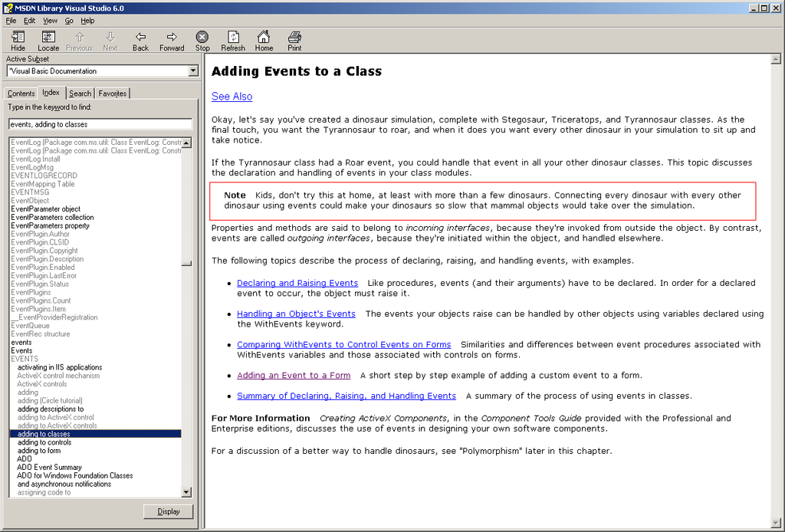Open Summary of Declaring, Raising, Handling Events link

347,396
